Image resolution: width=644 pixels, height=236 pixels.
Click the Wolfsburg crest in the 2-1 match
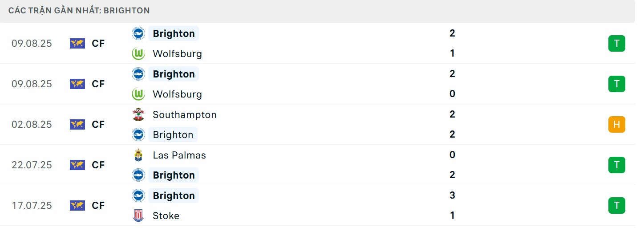(138, 54)
